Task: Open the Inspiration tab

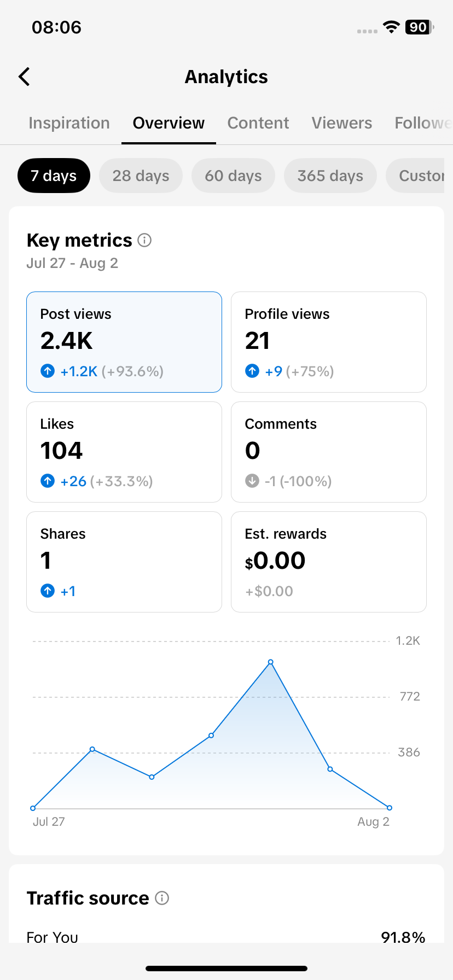Action: 69,123
